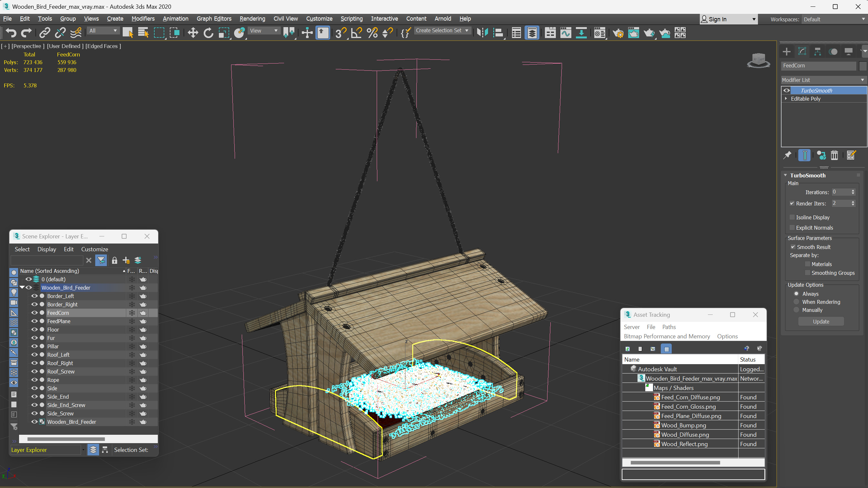Screen dimensions: 868x488
Task: Toggle visibility of FeedCorn layer
Action: coord(34,313)
